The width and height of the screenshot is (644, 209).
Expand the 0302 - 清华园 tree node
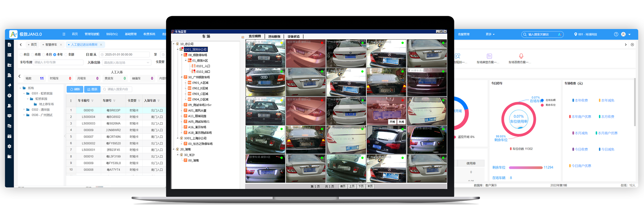pyautogui.click(x=24, y=110)
